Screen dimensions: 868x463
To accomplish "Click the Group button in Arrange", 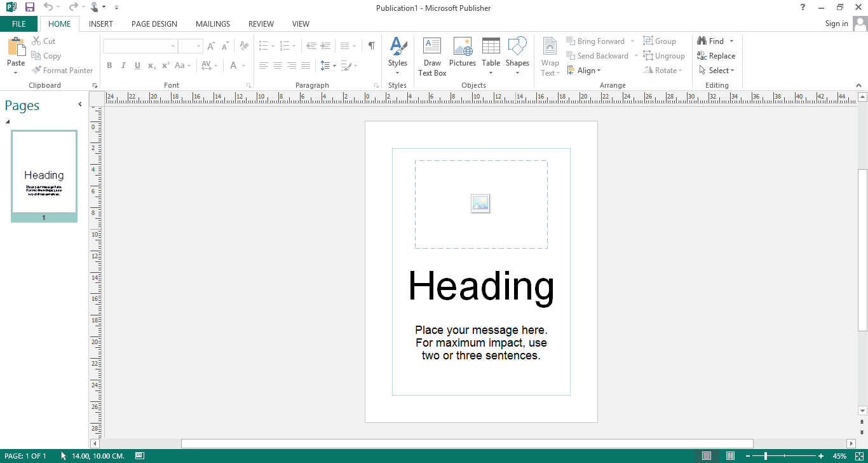I will pos(661,40).
